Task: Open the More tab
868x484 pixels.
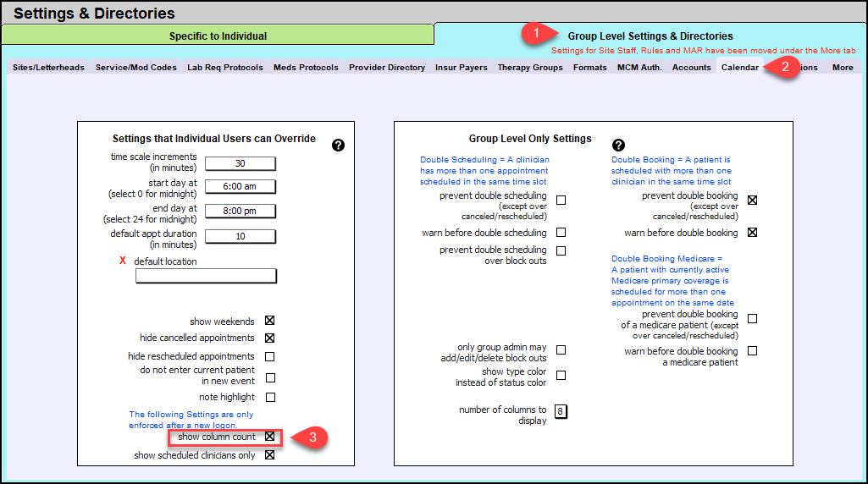Action: click(842, 68)
